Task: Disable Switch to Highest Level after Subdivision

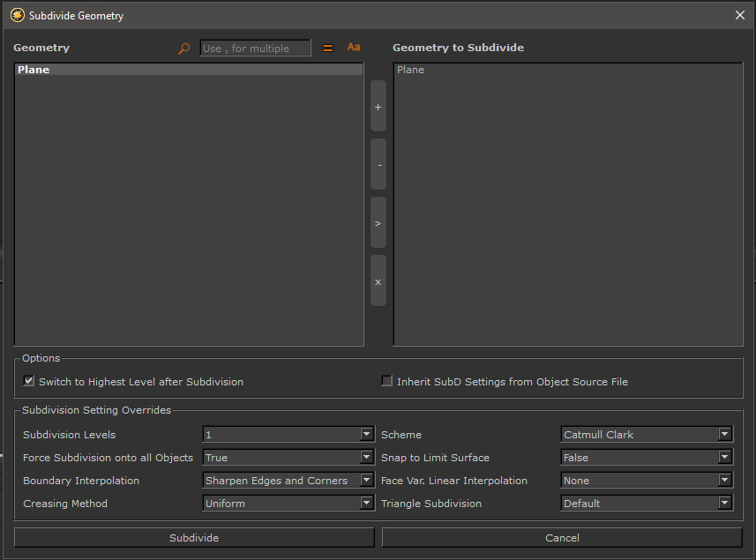Action: click(29, 382)
